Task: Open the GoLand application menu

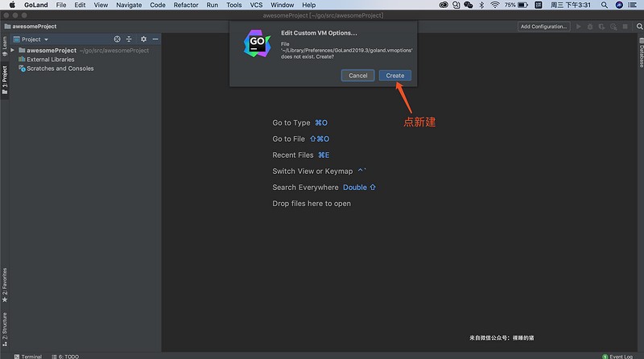Action: [35, 5]
